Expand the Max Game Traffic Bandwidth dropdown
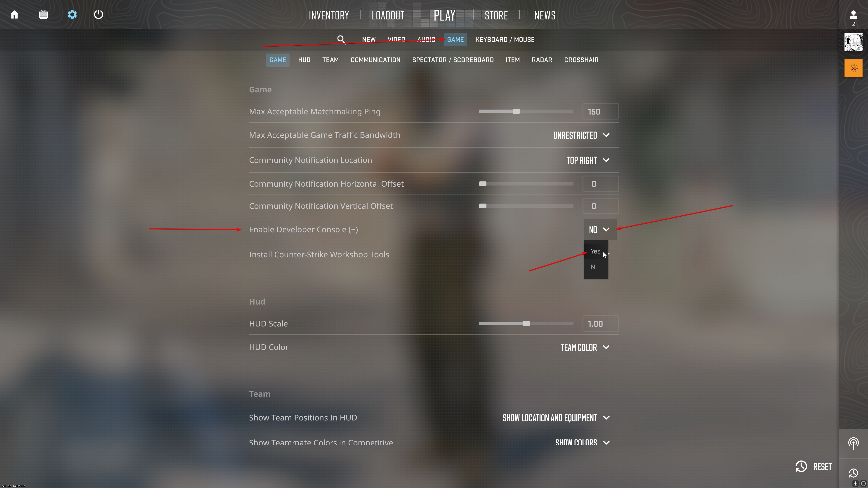Viewport: 868px width, 488px height. tap(582, 135)
